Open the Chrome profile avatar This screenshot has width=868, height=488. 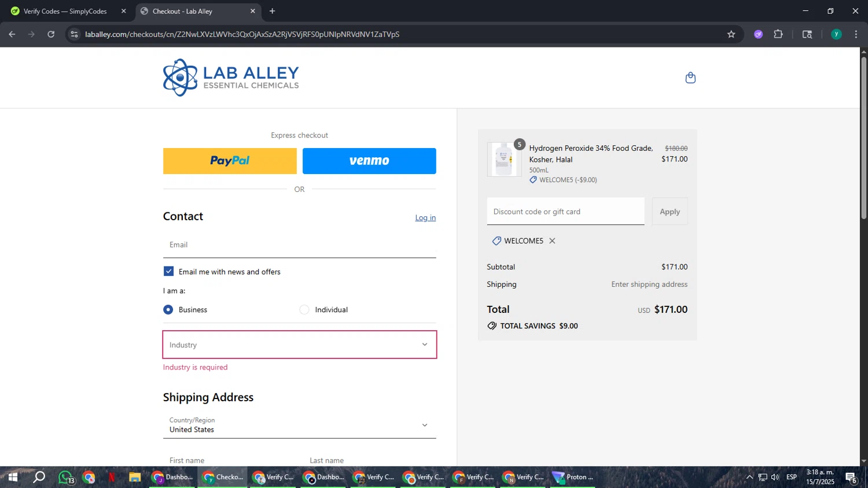coord(836,34)
